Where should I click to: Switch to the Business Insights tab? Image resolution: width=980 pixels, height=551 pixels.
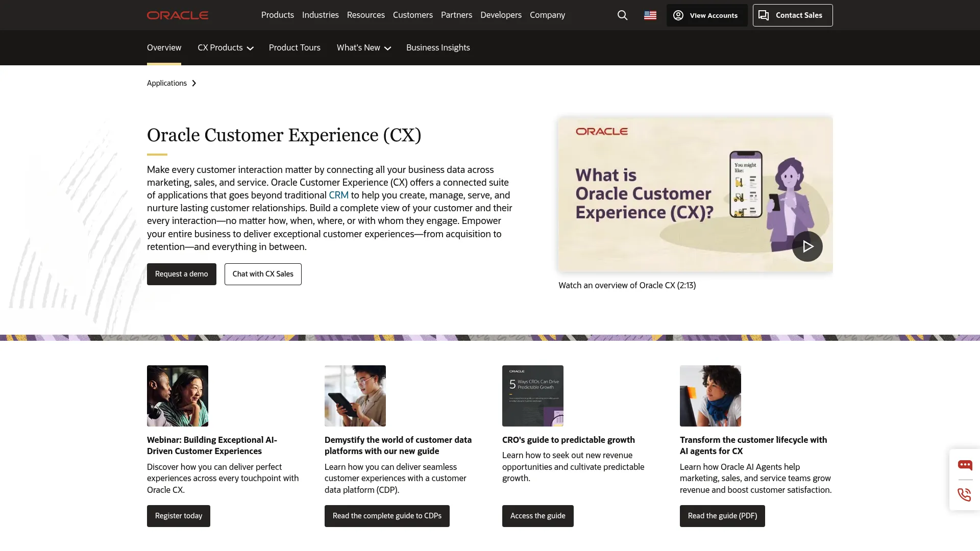coord(437,47)
